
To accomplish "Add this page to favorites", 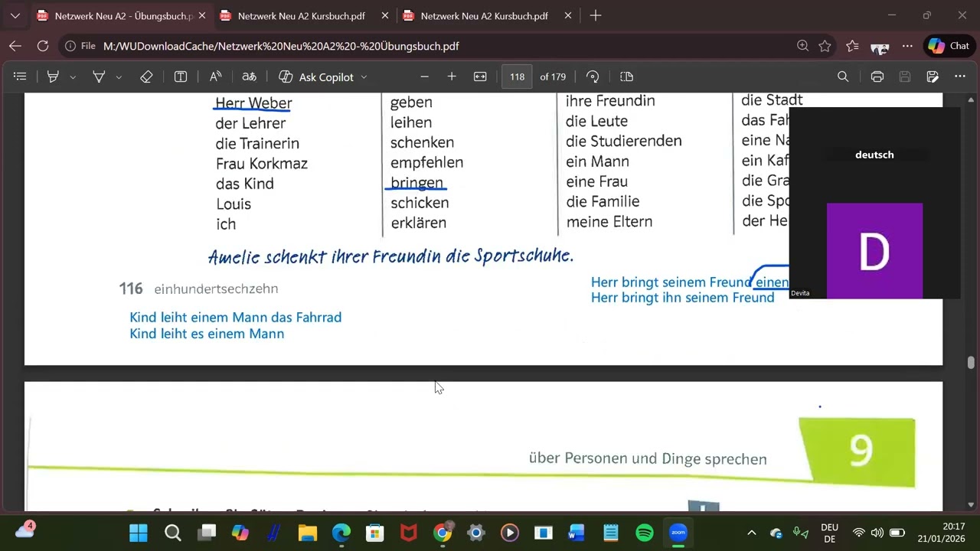I will tap(825, 46).
